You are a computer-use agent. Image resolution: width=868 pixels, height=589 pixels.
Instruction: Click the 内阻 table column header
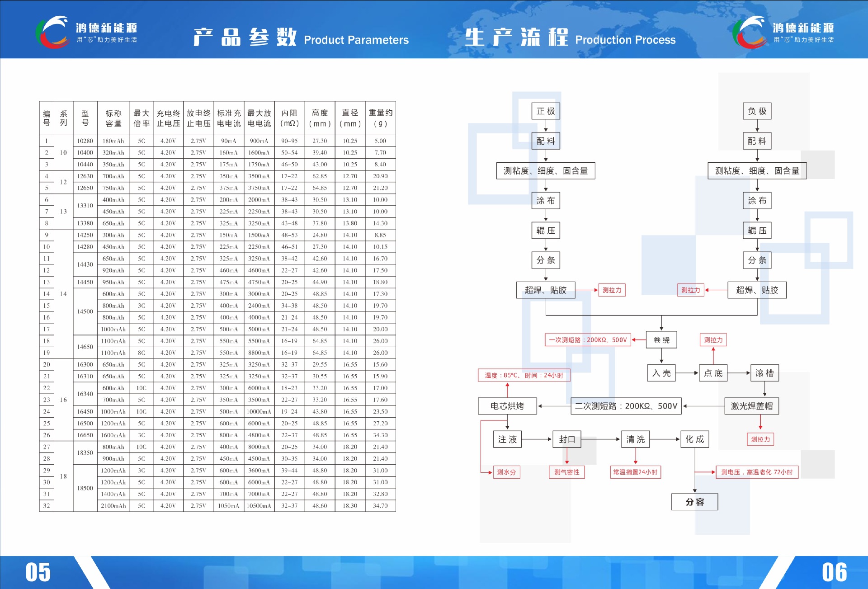coord(289,118)
